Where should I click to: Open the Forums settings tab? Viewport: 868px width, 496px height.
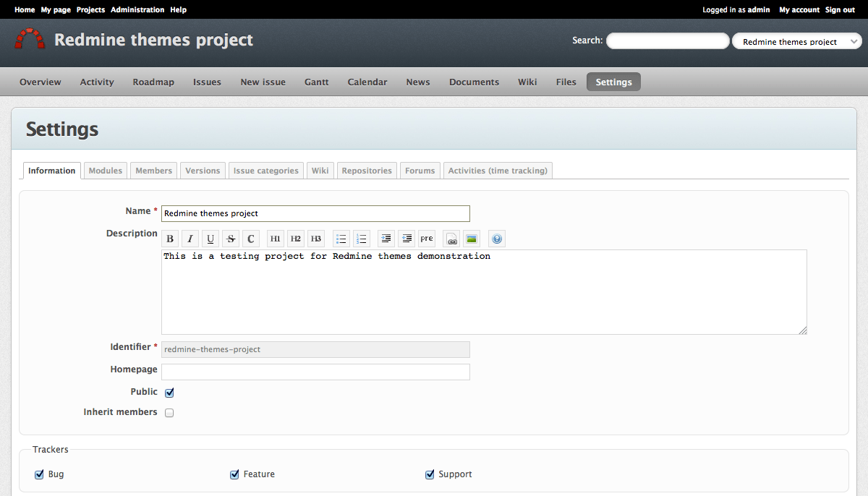420,171
